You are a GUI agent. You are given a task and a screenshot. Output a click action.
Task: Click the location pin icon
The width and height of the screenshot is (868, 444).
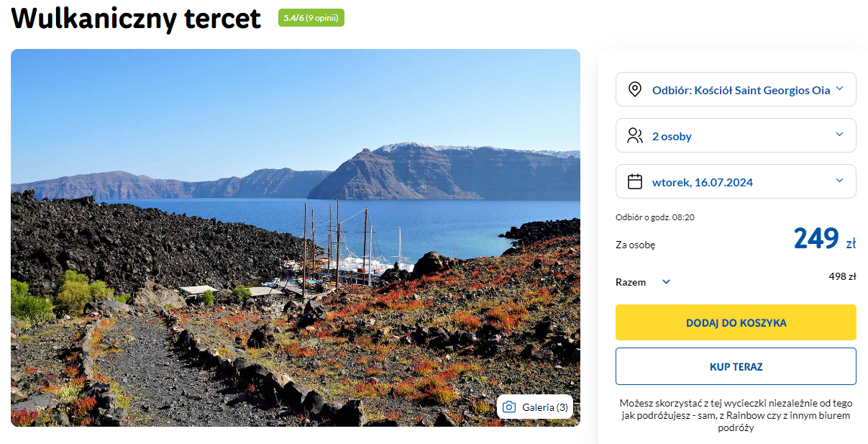coord(634,90)
